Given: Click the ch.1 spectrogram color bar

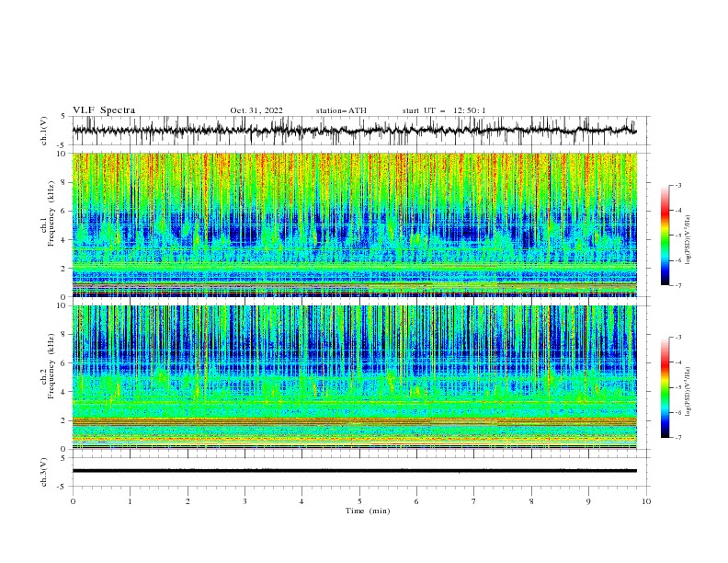Looking at the screenshot, I should [665, 236].
